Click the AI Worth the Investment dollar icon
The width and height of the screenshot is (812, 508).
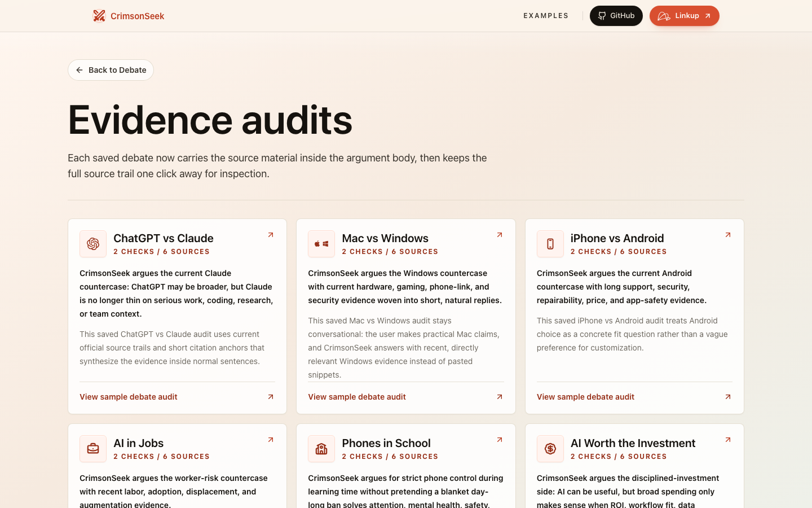(550, 449)
